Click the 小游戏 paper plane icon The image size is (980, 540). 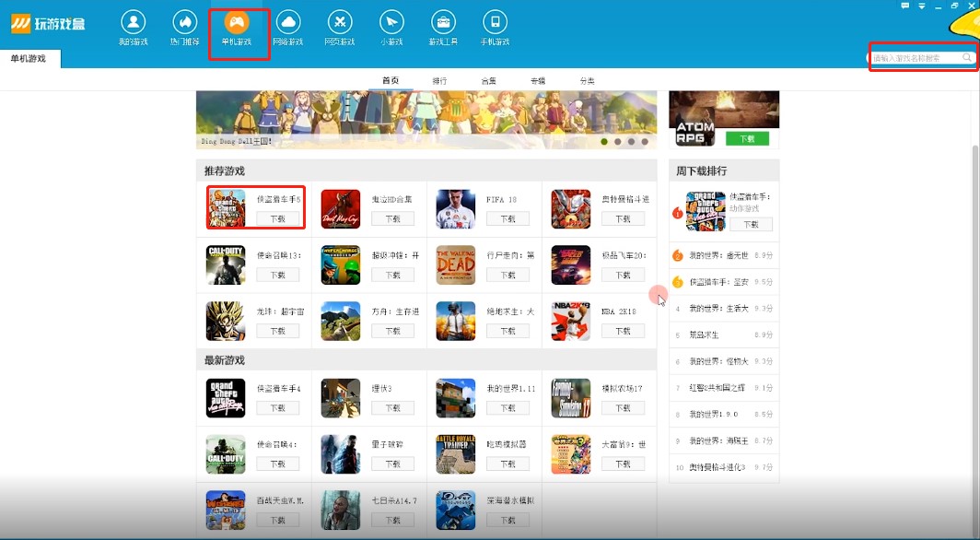click(391, 22)
